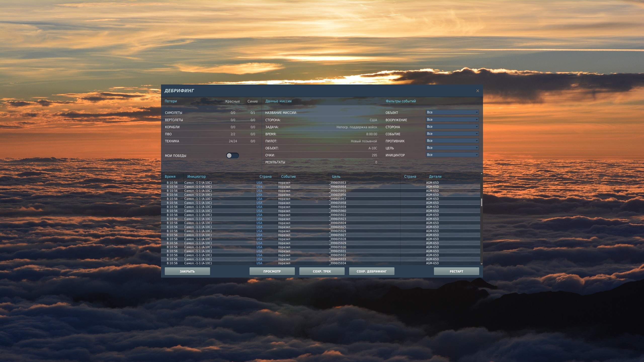Screen dimensions: 644x362
Task: Select event row with target _399605925
Action: point(320,227)
